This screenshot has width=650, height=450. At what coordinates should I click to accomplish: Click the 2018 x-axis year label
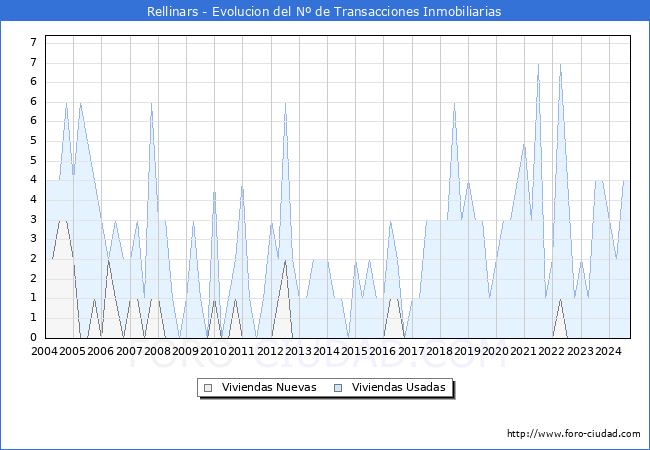pyautogui.click(x=439, y=351)
